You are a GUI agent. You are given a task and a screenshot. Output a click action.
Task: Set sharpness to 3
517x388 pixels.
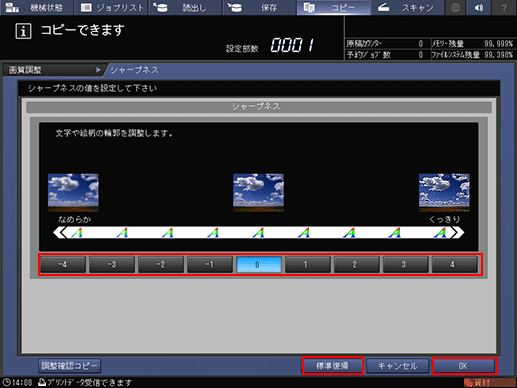click(x=405, y=265)
